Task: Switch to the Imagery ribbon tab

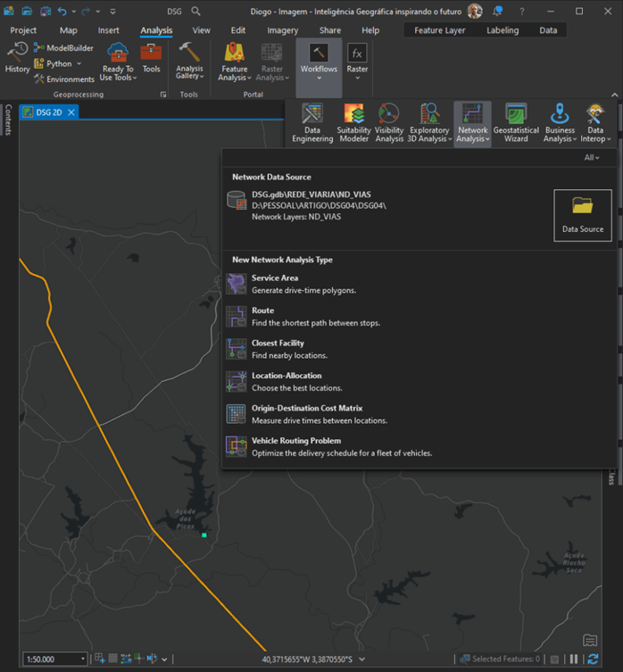Action: (282, 30)
